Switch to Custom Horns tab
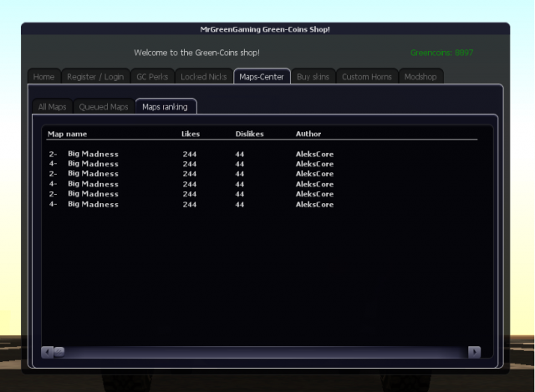Screen dimensions: 535x392 367,77
